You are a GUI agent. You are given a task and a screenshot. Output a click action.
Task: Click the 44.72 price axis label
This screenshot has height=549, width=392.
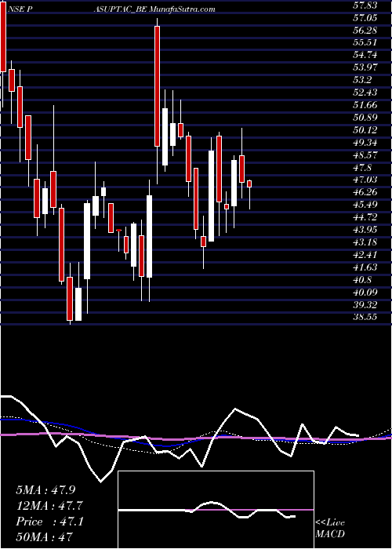(x=366, y=217)
